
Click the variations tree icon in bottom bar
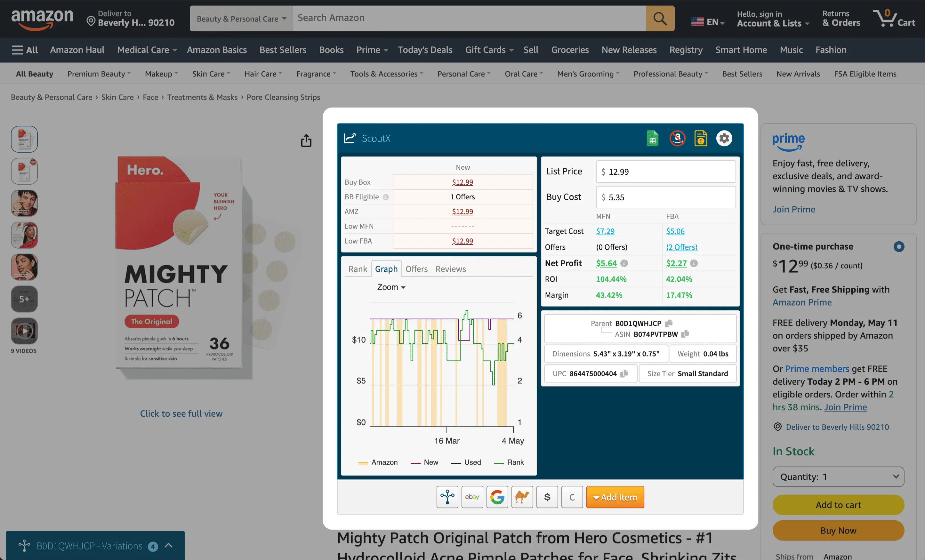[x=24, y=546]
